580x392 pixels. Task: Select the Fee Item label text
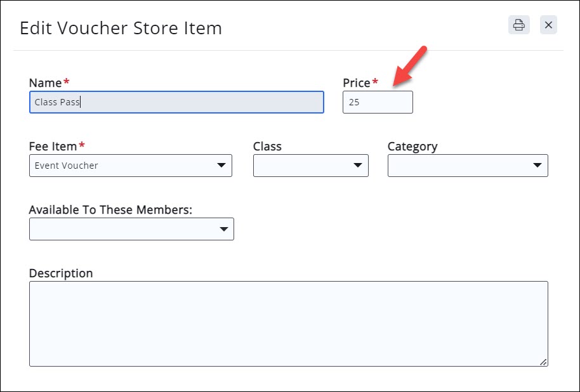(53, 147)
